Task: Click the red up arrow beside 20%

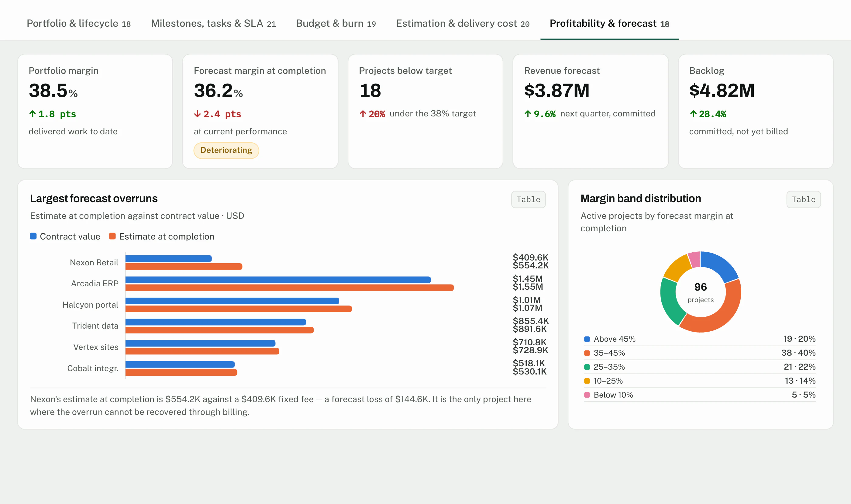Action: pos(363,114)
